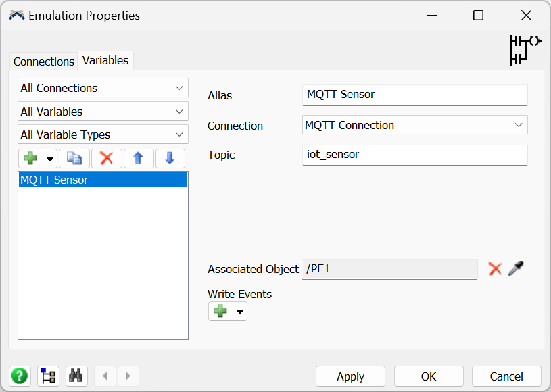Image resolution: width=551 pixels, height=392 pixels.
Task: Open the MQTT Connection dropdown
Action: pyautogui.click(x=414, y=125)
